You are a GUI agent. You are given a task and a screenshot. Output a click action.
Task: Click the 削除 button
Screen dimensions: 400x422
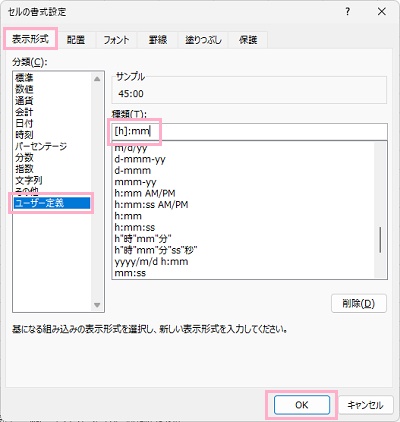[x=359, y=303]
